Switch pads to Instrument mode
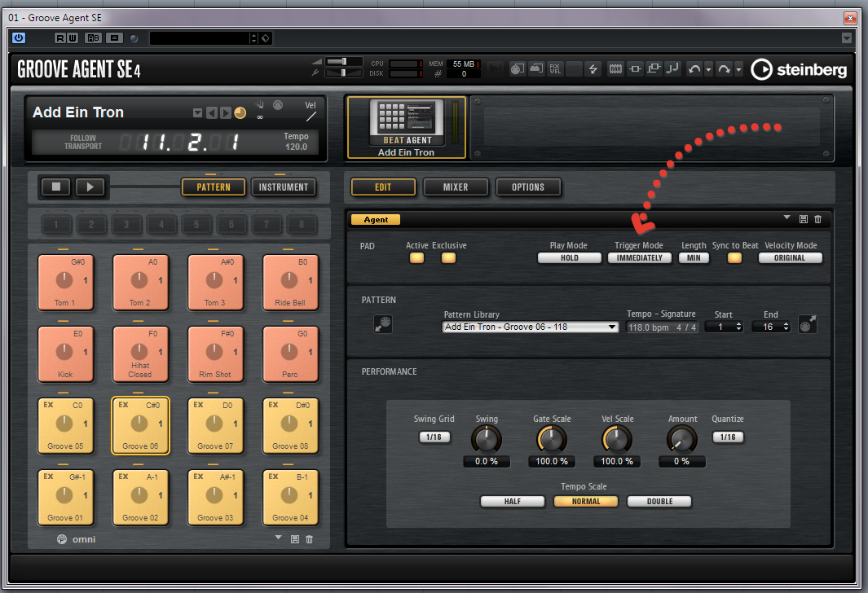The width and height of the screenshot is (868, 593). point(284,187)
